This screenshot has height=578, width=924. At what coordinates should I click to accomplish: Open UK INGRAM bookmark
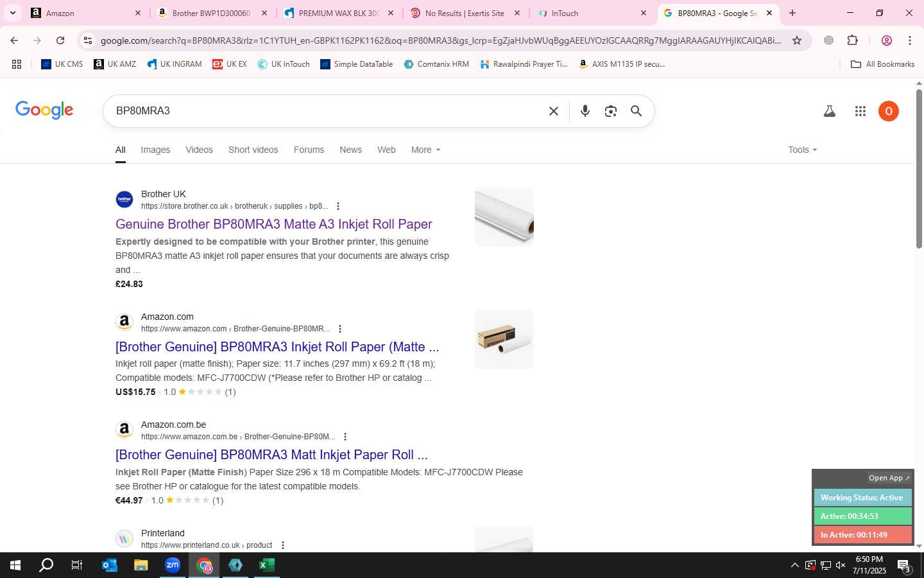[x=174, y=64]
